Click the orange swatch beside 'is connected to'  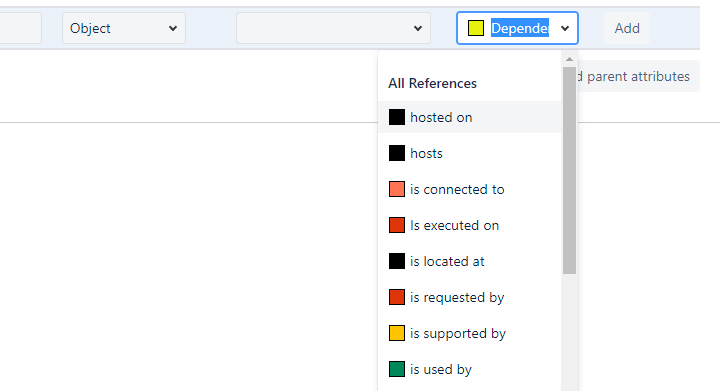click(x=397, y=189)
